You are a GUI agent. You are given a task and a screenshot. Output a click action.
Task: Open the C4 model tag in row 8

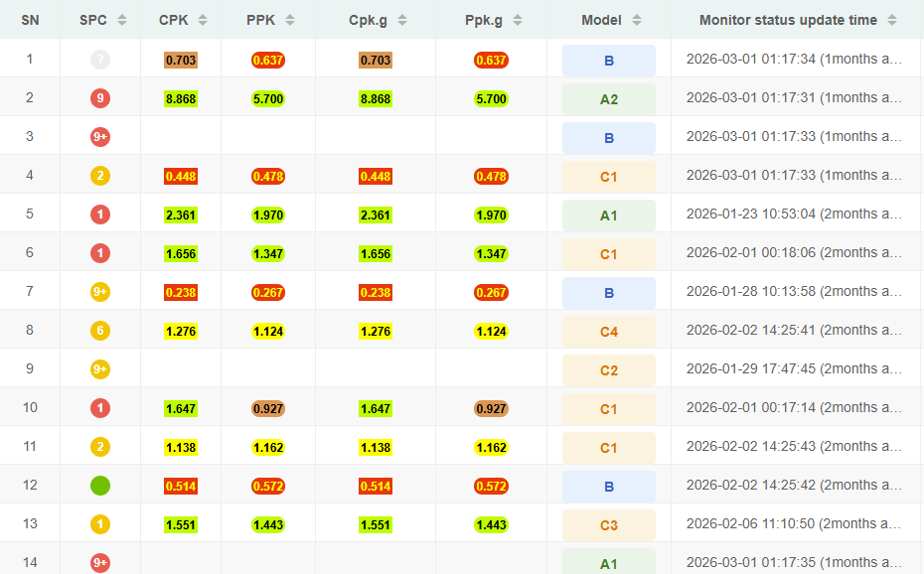[x=608, y=332]
